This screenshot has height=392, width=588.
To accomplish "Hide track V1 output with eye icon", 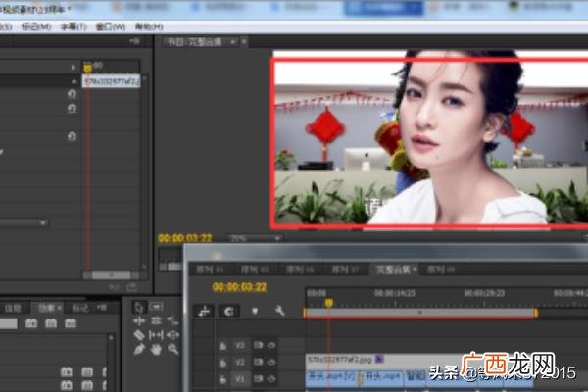I will (271, 379).
